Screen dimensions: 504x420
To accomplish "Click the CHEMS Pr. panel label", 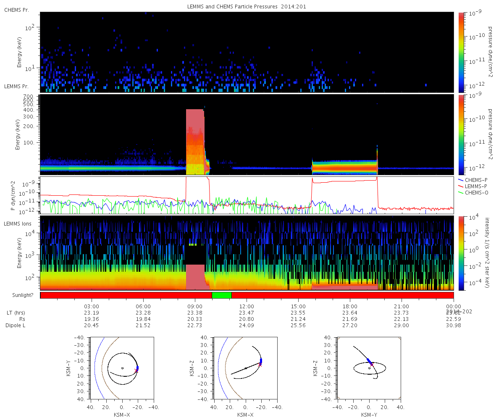I will coord(16,10).
